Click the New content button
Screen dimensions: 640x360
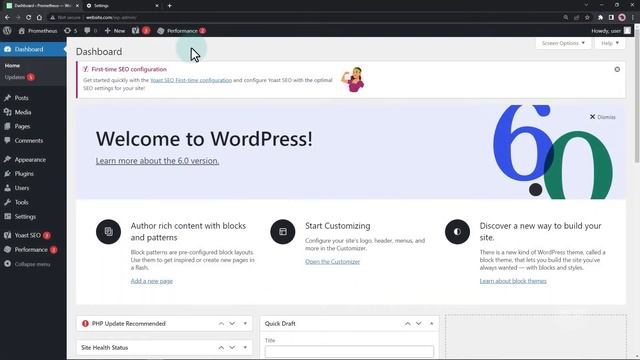pyautogui.click(x=115, y=31)
